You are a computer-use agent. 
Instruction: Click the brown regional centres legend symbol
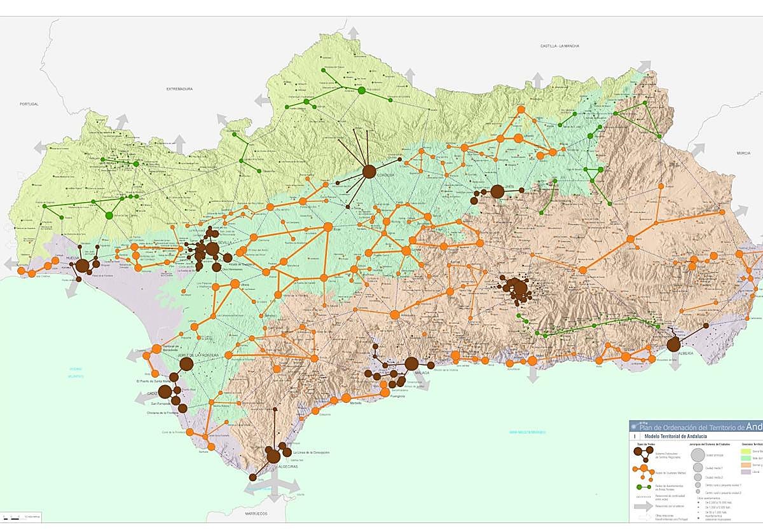(643, 453)
